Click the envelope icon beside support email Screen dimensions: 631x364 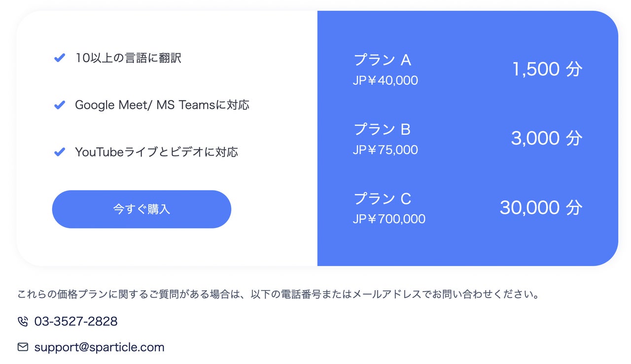tap(23, 347)
